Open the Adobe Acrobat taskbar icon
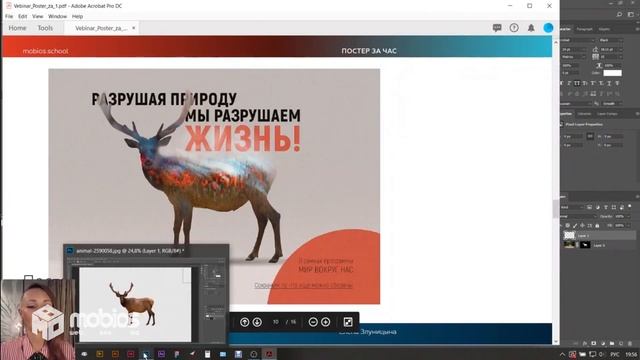Viewport: 640px width, 360px height. (269, 354)
